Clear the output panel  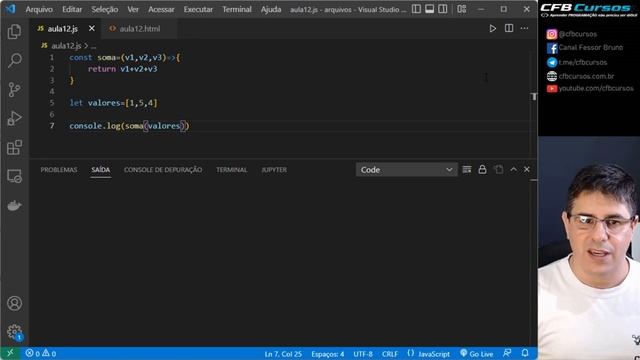coord(467,169)
